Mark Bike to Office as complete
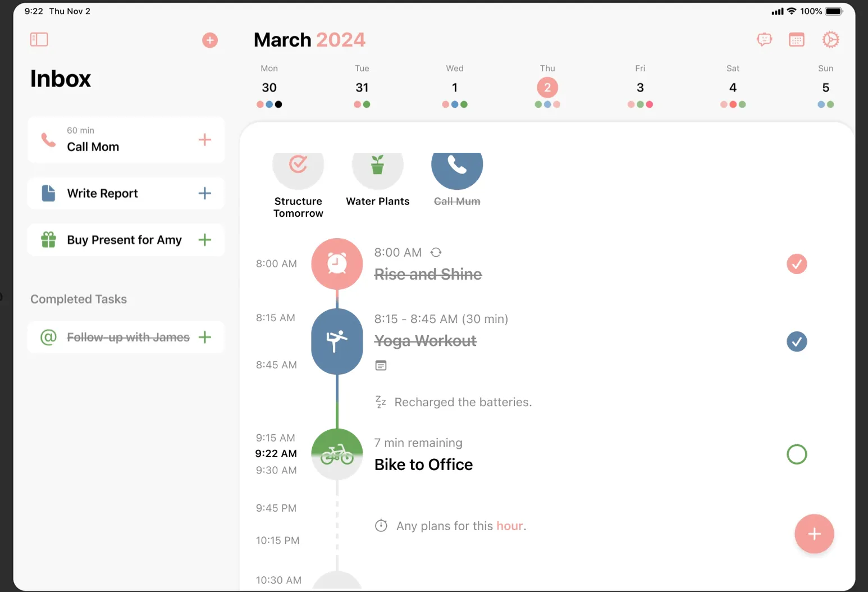 pyautogui.click(x=797, y=454)
